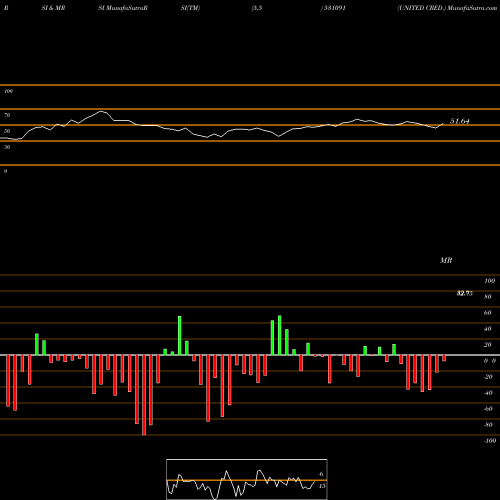Click the 82.75 value label

(x=465, y=293)
